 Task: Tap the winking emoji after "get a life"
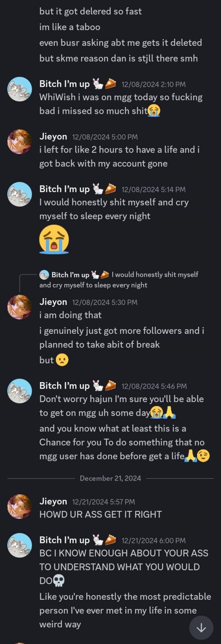[x=203, y=456]
